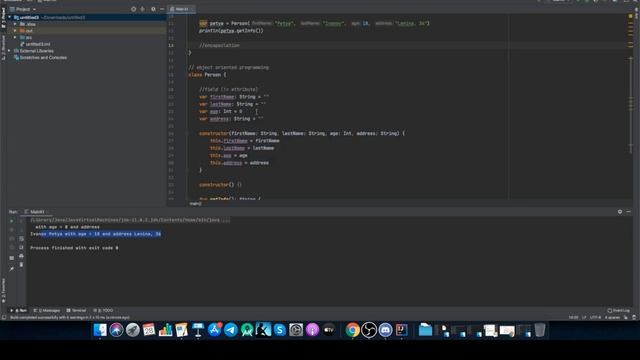Click the highlighted Ivanov Petya output line
This screenshot has width=640, height=360.
96,234
